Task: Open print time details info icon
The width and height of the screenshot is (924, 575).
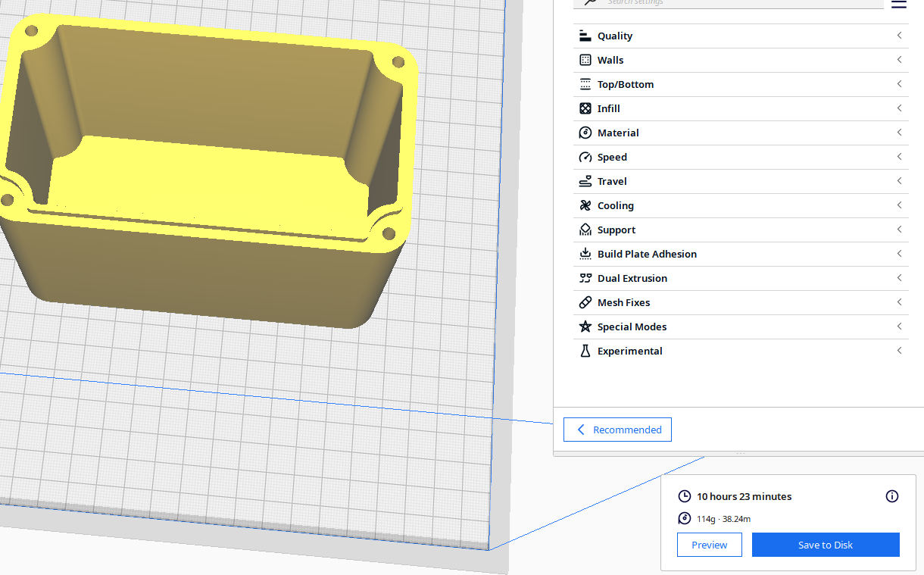Action: pos(891,496)
